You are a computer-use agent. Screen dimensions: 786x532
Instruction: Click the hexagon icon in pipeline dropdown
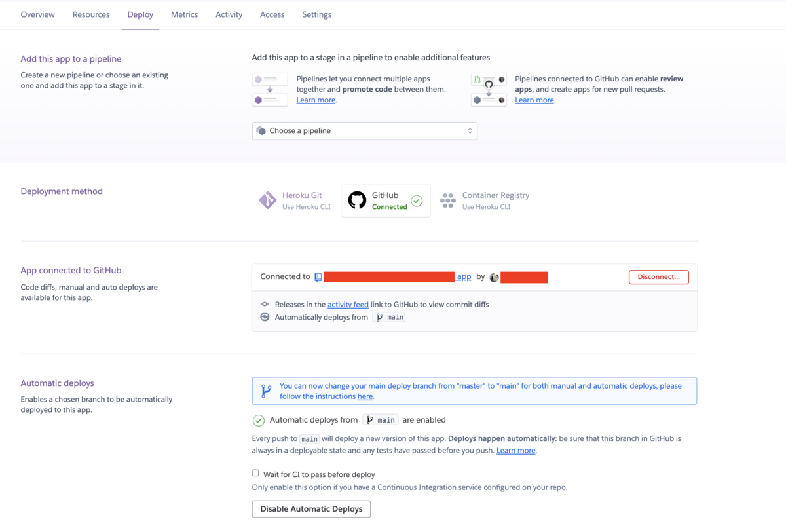point(261,131)
